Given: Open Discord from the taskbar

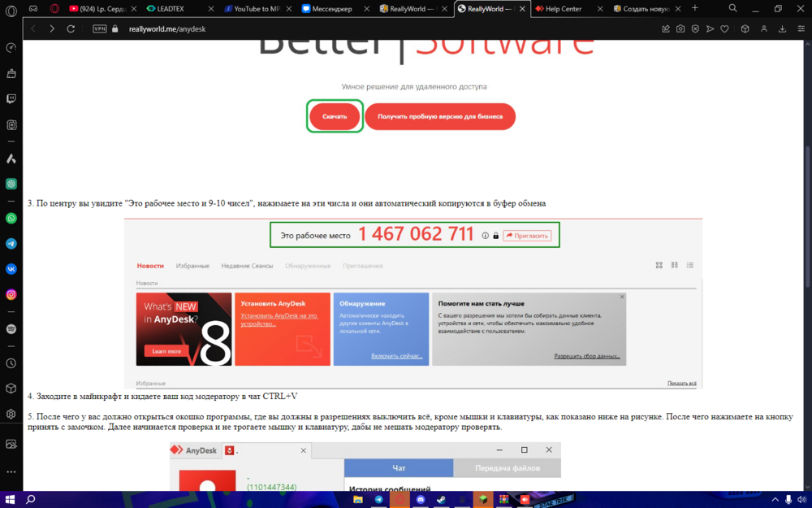Looking at the screenshot, I should [x=421, y=499].
